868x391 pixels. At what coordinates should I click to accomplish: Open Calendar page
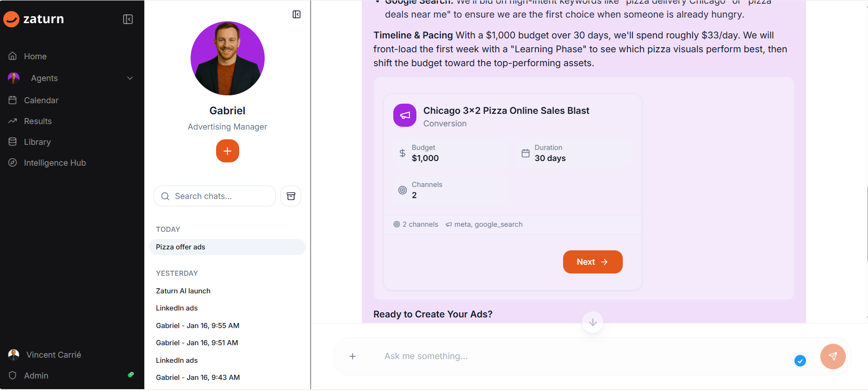41,100
